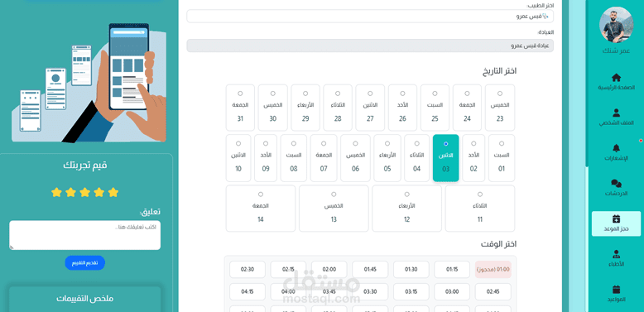Pick the 02:30 time slot
The height and width of the screenshot is (312, 644).
(248, 270)
